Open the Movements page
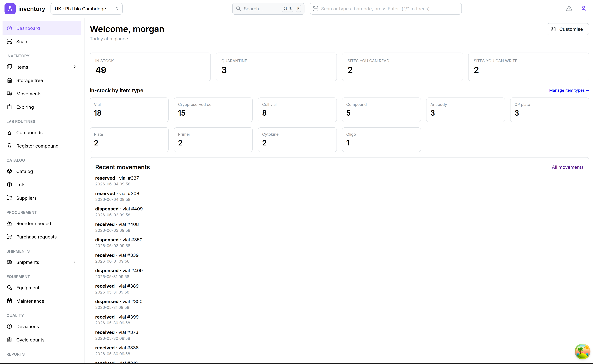The height and width of the screenshot is (364, 593). click(x=42, y=94)
